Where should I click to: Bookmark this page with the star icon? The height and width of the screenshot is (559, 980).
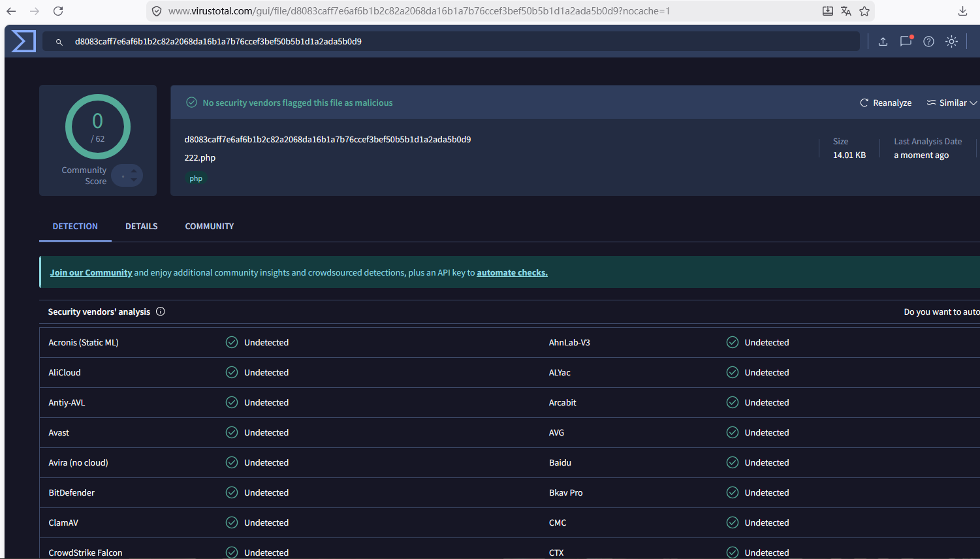point(864,11)
